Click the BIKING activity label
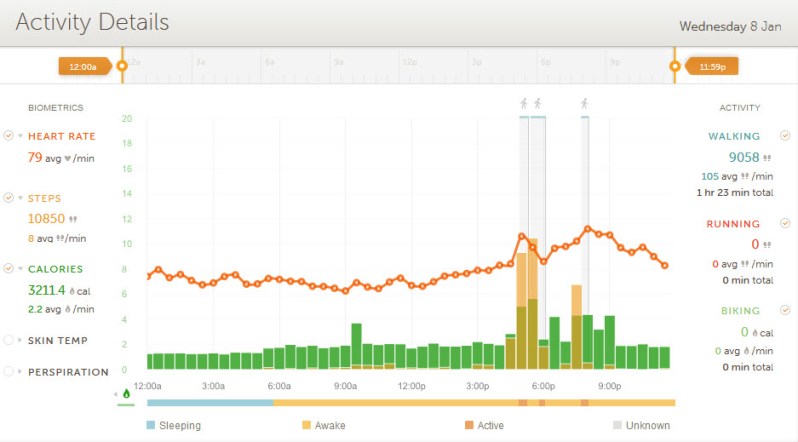The width and height of the screenshot is (798, 442). coord(739,311)
